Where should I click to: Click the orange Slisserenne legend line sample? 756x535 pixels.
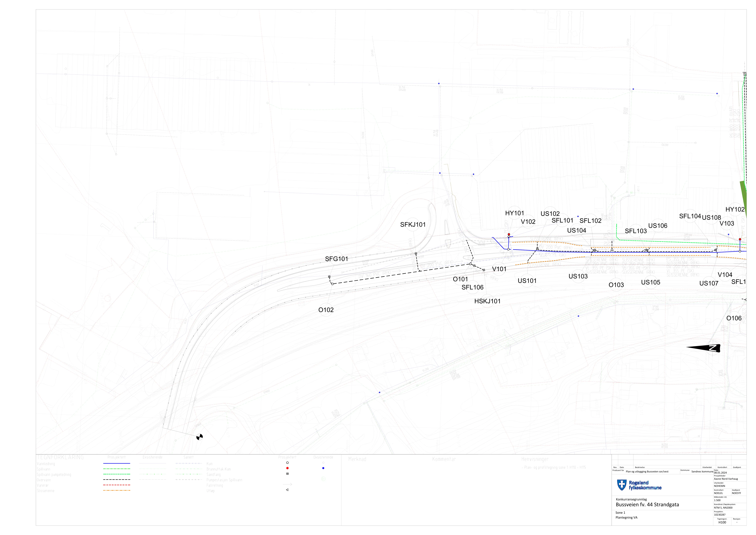click(x=117, y=491)
